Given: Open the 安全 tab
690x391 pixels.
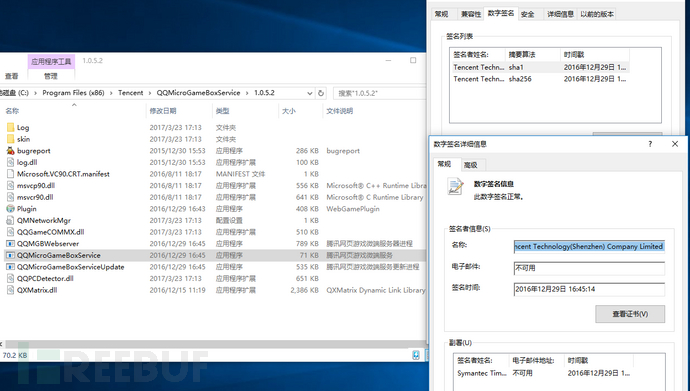Looking at the screenshot, I should point(528,14).
